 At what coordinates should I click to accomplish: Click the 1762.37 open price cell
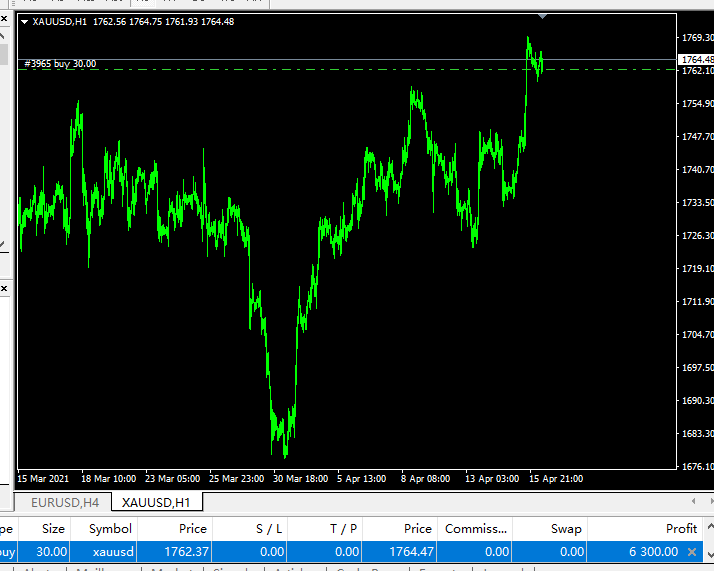pos(175,552)
